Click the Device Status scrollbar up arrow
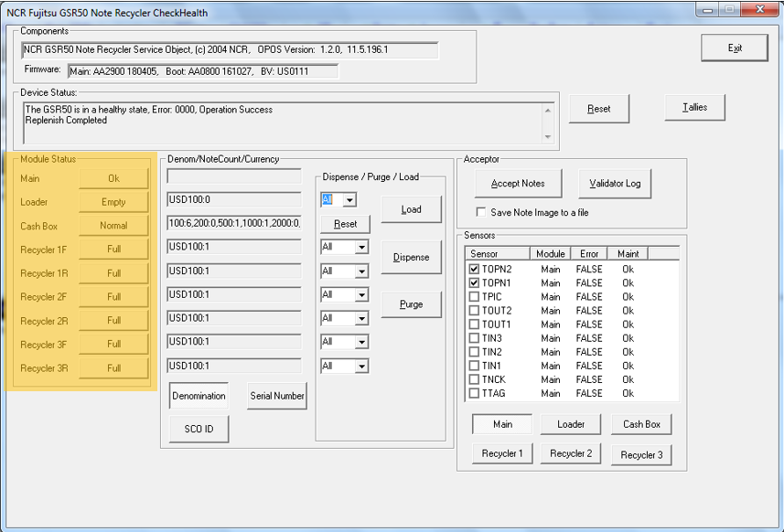The height and width of the screenshot is (532, 784). [x=548, y=110]
